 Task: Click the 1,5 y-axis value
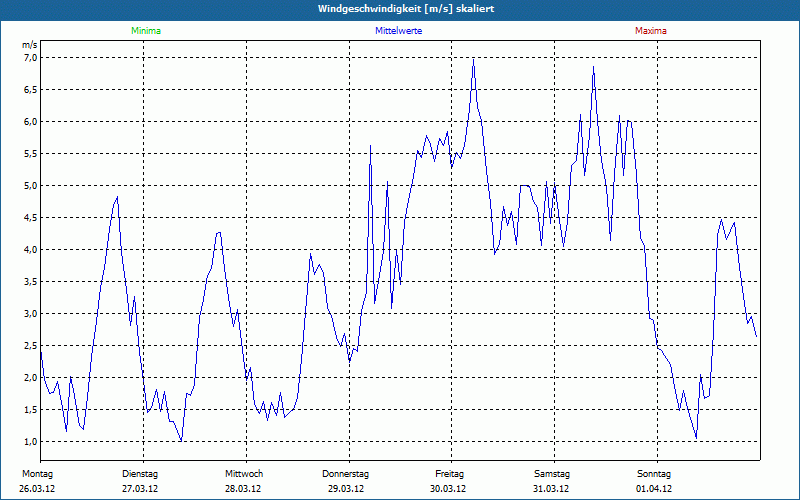click(x=31, y=410)
